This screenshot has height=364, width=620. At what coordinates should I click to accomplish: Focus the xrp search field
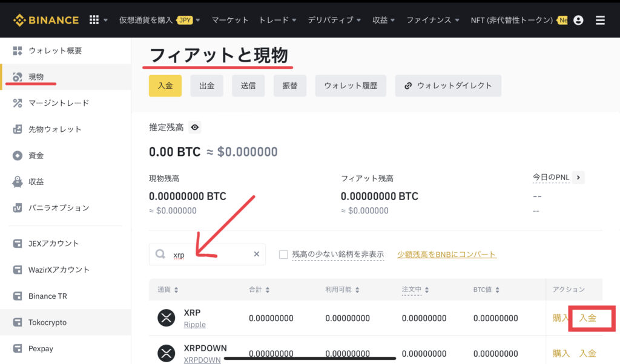tap(207, 254)
